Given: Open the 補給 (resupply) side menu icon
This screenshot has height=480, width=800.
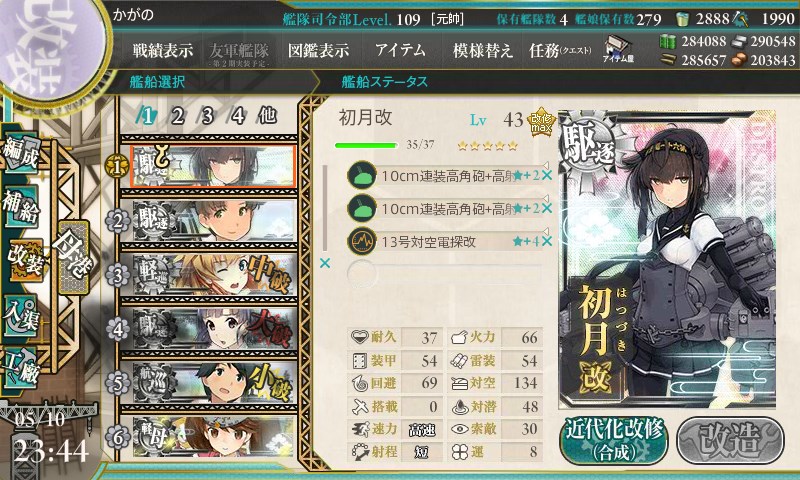Looking at the screenshot, I should [x=20, y=207].
